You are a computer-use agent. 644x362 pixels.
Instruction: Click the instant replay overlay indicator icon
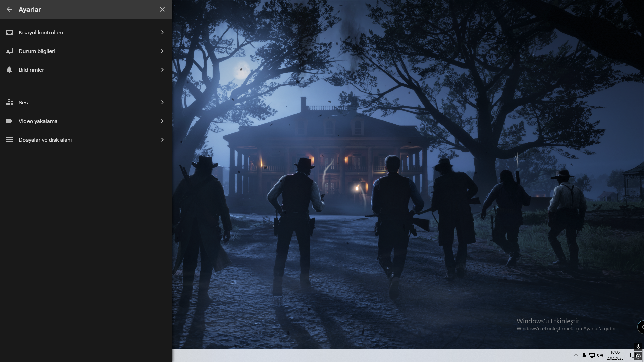click(x=638, y=356)
